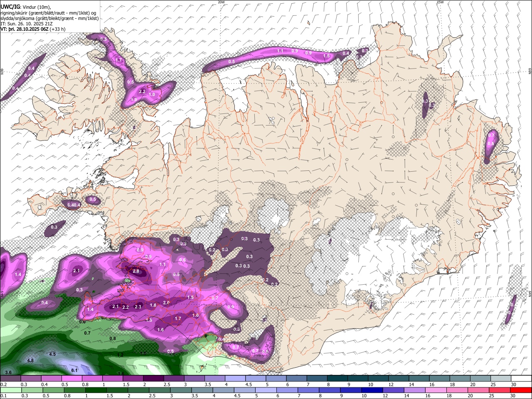Pick the palest green rain swatch after 0.1
Screen dimensions: 532x399
[x=10, y=390]
